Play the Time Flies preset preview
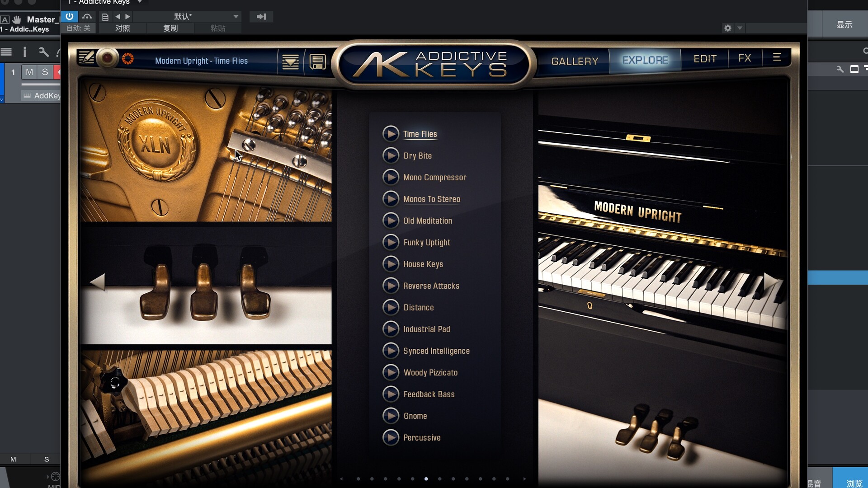 click(391, 134)
